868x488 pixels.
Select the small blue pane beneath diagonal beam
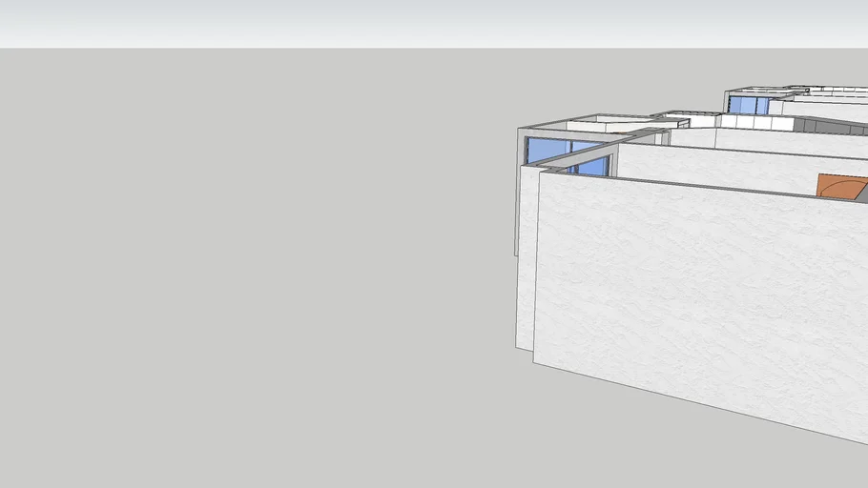(x=593, y=167)
